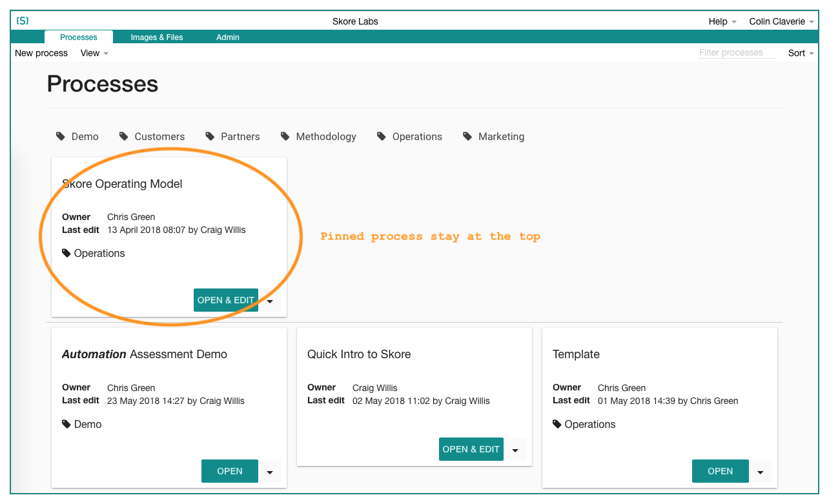Filter processes by the Marketing tag label

tap(501, 137)
